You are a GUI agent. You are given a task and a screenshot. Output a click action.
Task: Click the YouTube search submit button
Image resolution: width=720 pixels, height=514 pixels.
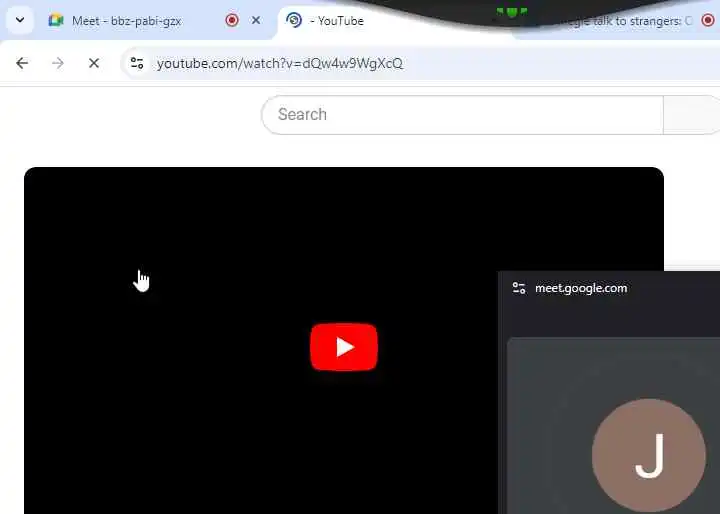pos(692,115)
